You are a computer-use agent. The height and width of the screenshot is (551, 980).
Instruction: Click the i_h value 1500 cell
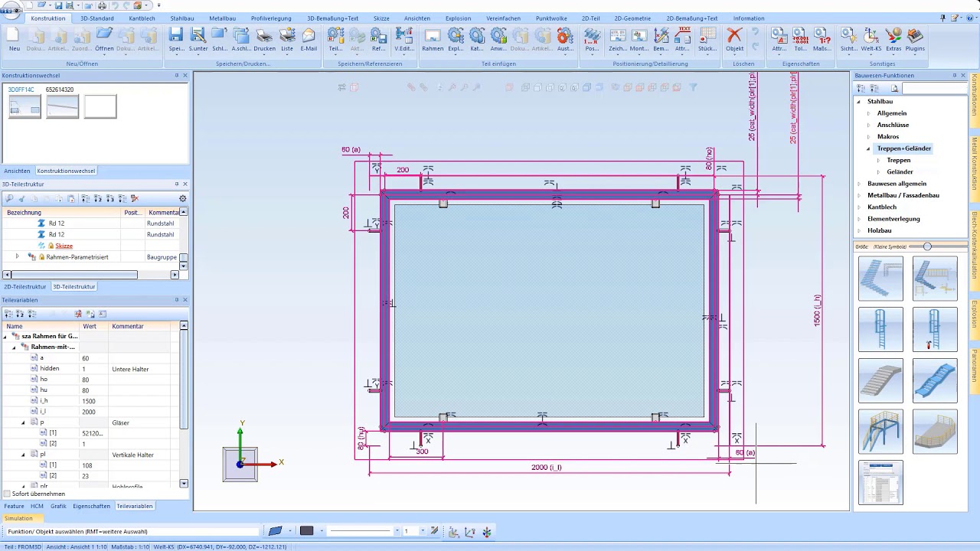coord(94,401)
